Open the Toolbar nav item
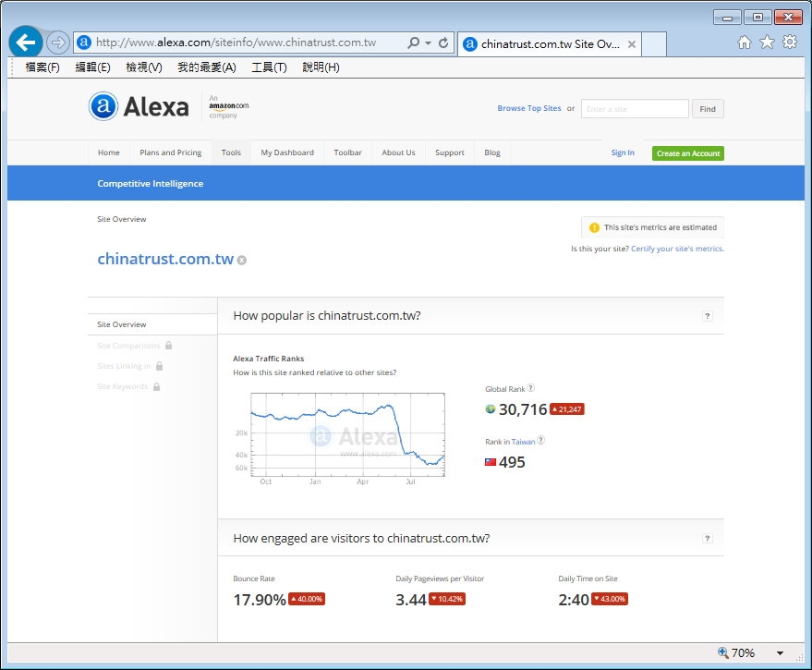Image resolution: width=812 pixels, height=670 pixels. click(347, 152)
